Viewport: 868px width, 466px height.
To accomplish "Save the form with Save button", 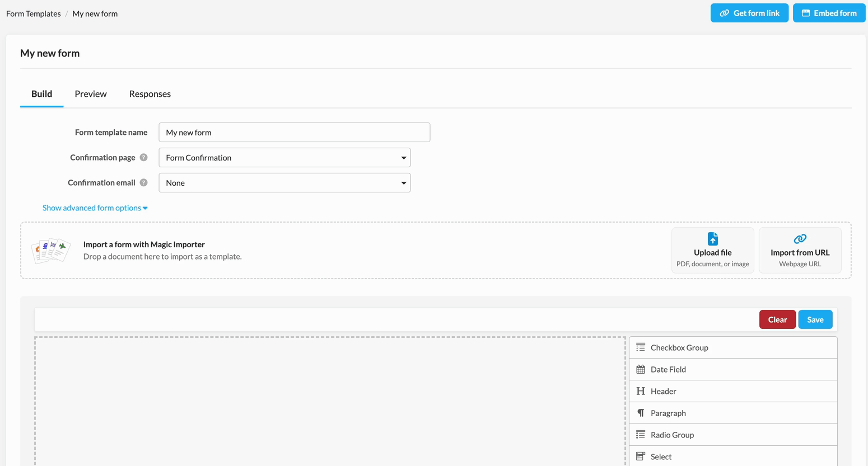I will [815, 319].
